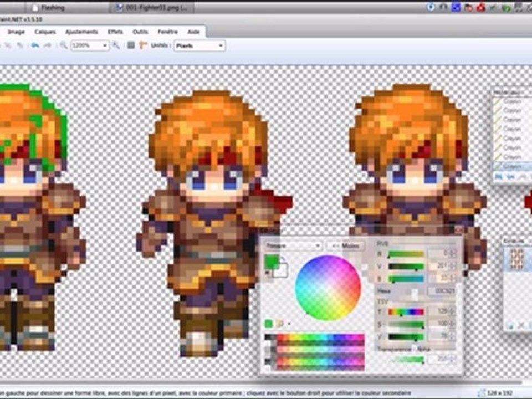Click the B blue slider
This screenshot has height=399, width=532.
point(406,279)
